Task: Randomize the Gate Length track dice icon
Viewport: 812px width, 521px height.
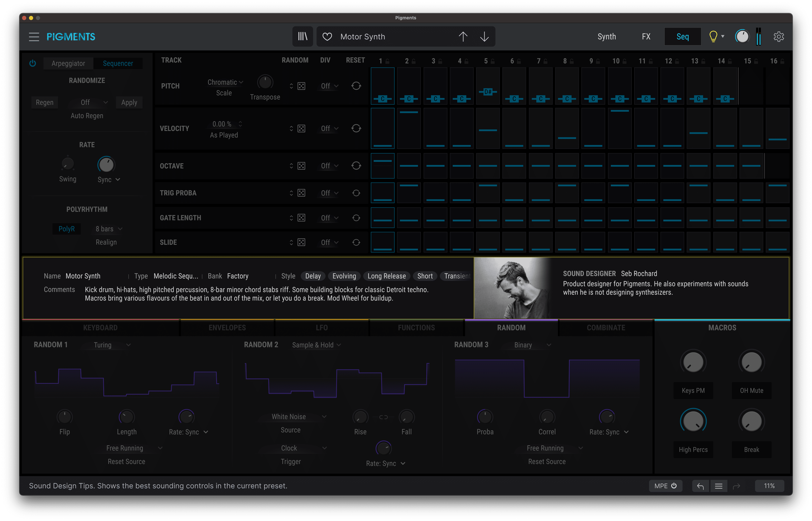Action: point(301,218)
